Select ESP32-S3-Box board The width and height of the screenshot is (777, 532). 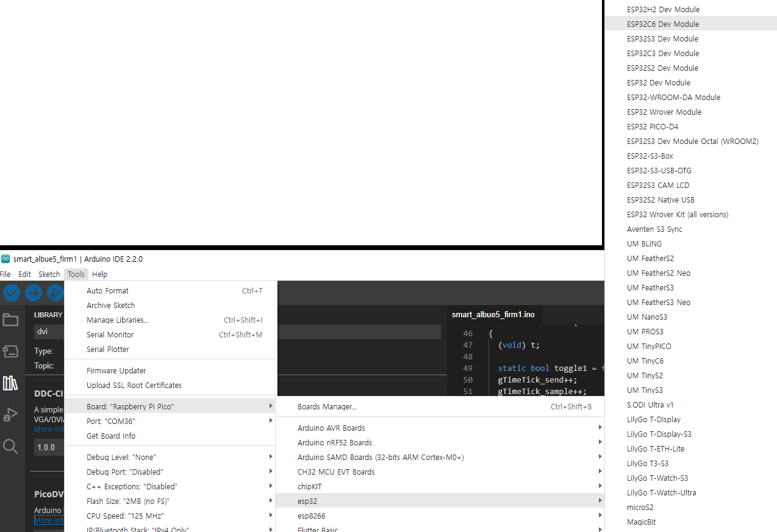[x=690, y=156]
